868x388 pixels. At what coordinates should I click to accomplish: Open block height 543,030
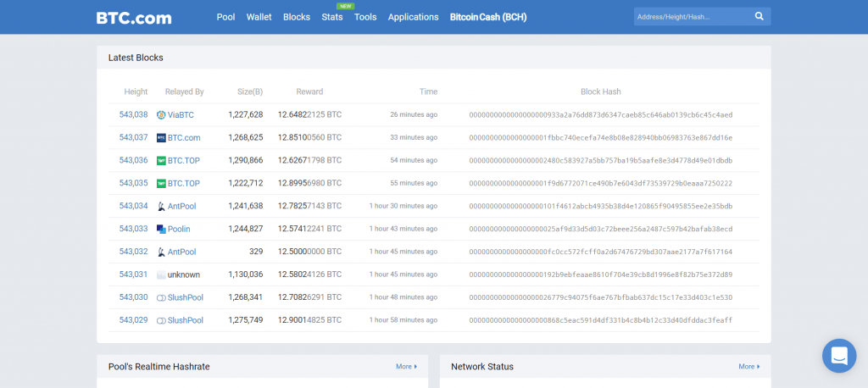tap(133, 297)
